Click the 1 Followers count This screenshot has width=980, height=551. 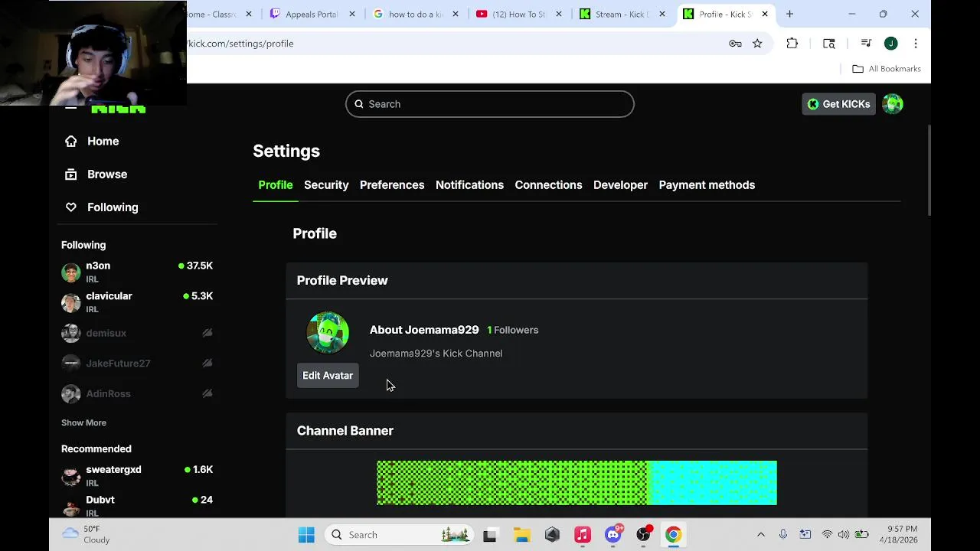[x=513, y=330]
